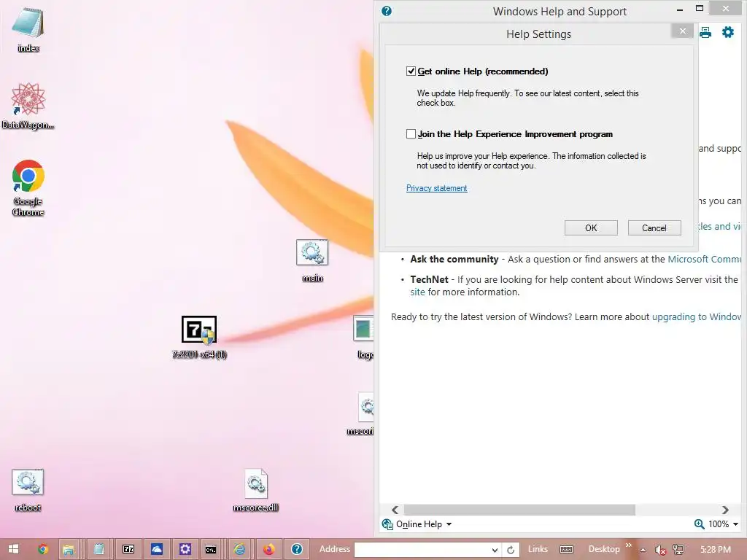The height and width of the screenshot is (560, 747).
Task: Open the DataWagon shortcut on the desktop
Action: point(28,106)
